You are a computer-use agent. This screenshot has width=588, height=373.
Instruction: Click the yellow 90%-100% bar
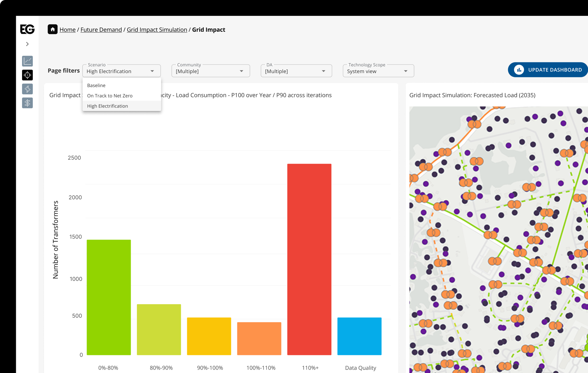(x=209, y=336)
